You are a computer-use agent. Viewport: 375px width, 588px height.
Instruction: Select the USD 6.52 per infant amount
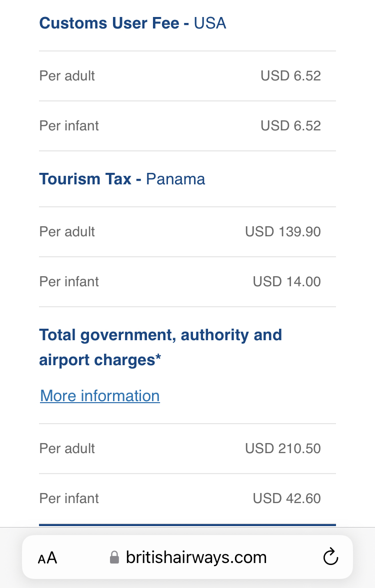[x=290, y=126]
